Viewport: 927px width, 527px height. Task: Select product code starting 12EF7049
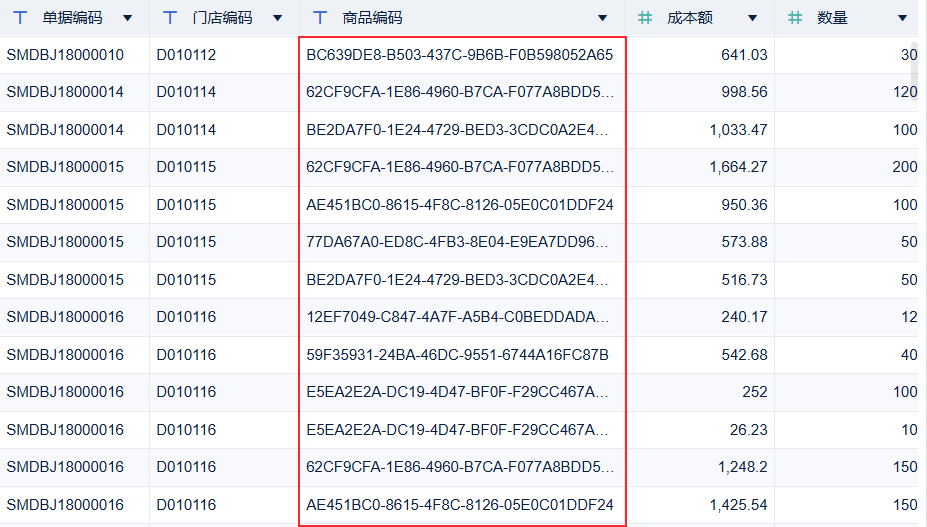click(457, 317)
